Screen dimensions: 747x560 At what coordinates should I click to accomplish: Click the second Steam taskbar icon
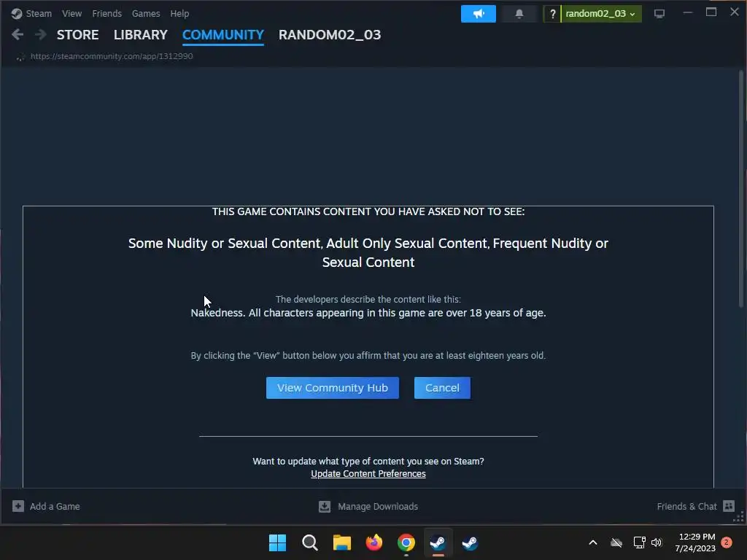[471, 542]
